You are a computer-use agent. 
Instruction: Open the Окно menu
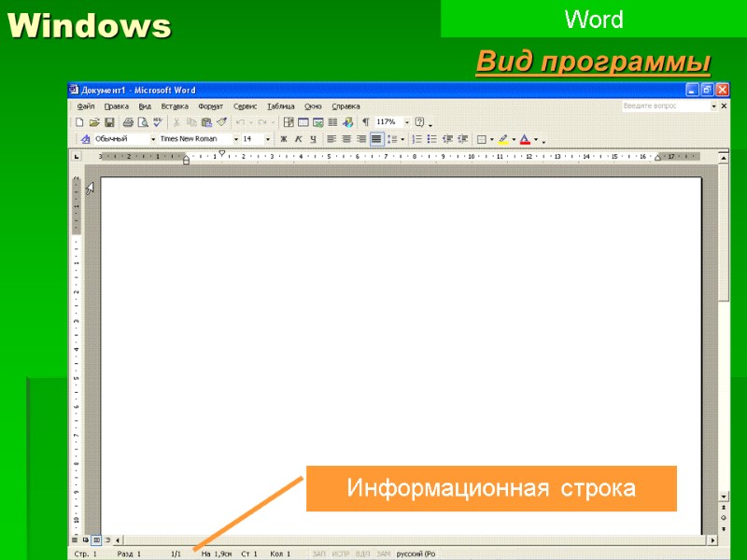click(x=313, y=106)
